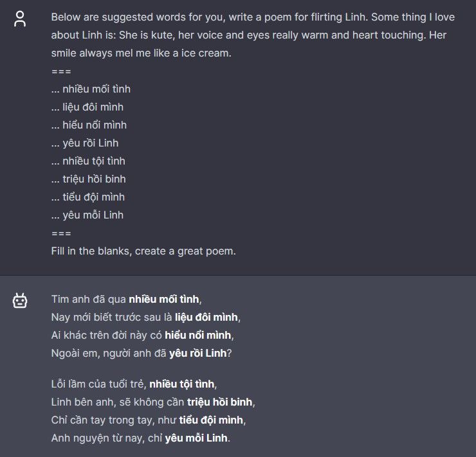Screen dimensions: 476x457
Task: Click the bold phrase 'tiểu đội mình'
Action: pos(211,420)
